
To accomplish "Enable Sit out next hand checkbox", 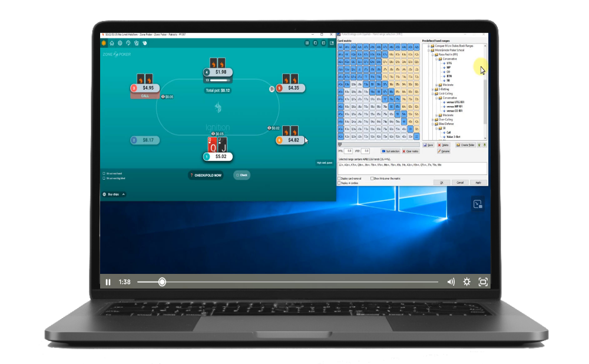I will pyautogui.click(x=104, y=173).
